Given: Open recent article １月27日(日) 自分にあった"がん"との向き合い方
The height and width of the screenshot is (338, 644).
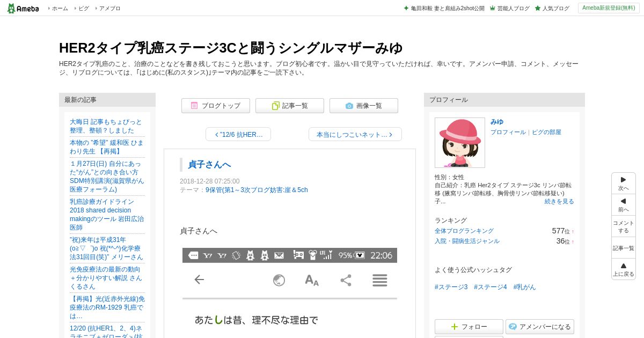Looking at the screenshot, I should click(106, 177).
